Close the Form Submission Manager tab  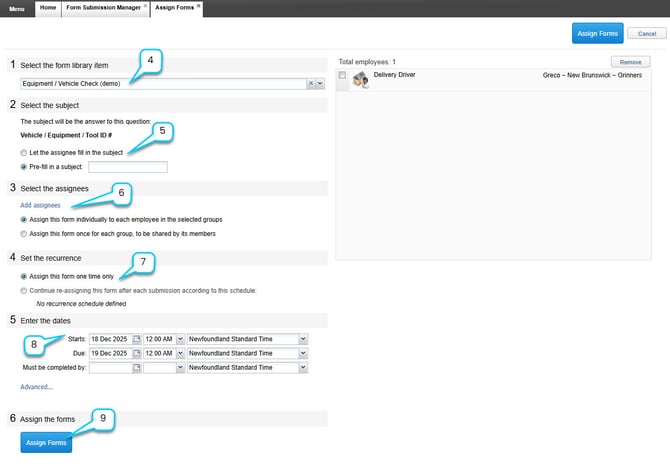[146, 6]
